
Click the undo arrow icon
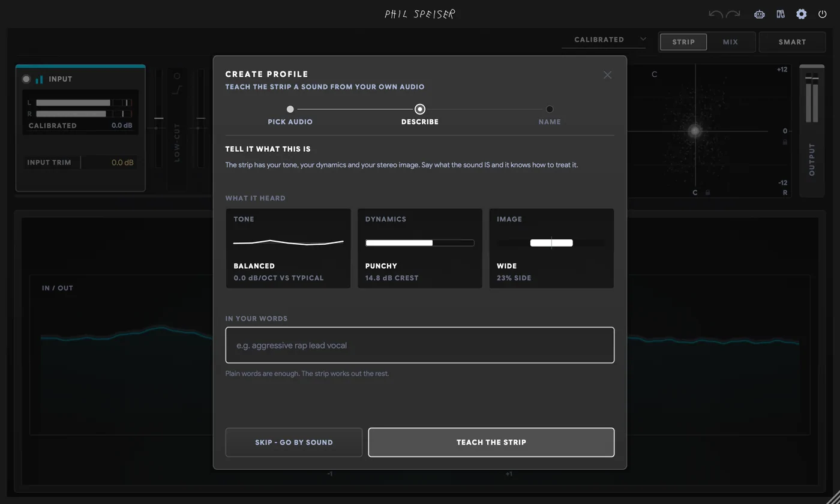click(x=716, y=14)
